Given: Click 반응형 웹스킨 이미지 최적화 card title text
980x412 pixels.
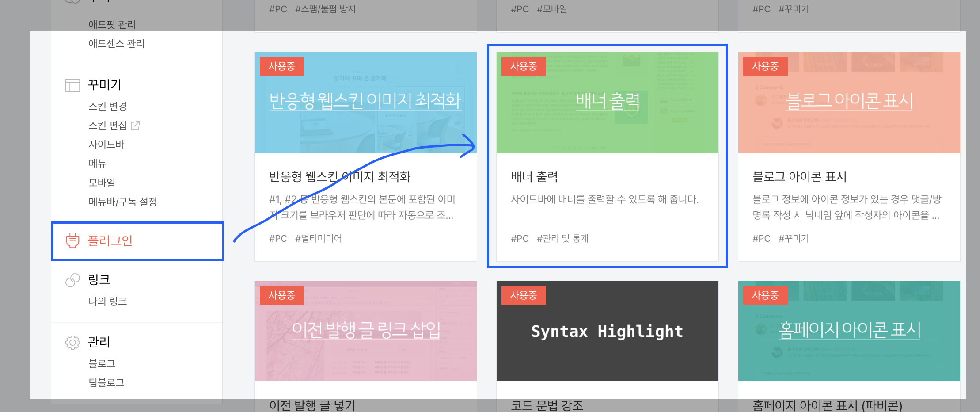Looking at the screenshot, I should pos(340,177).
